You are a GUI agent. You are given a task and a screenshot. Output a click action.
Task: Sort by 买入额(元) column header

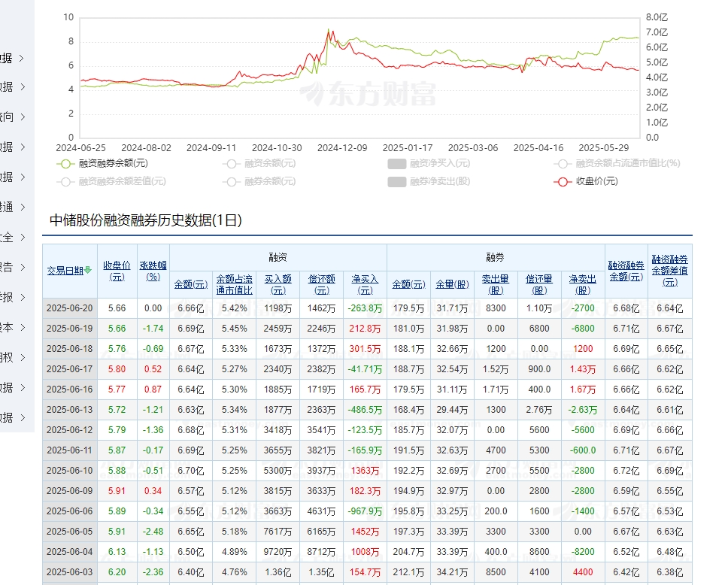coord(278,284)
